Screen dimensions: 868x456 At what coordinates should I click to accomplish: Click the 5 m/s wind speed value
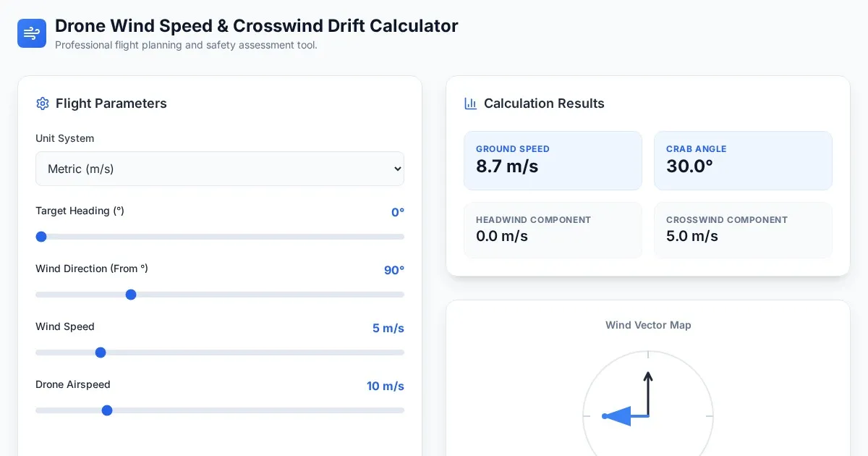[388, 329]
